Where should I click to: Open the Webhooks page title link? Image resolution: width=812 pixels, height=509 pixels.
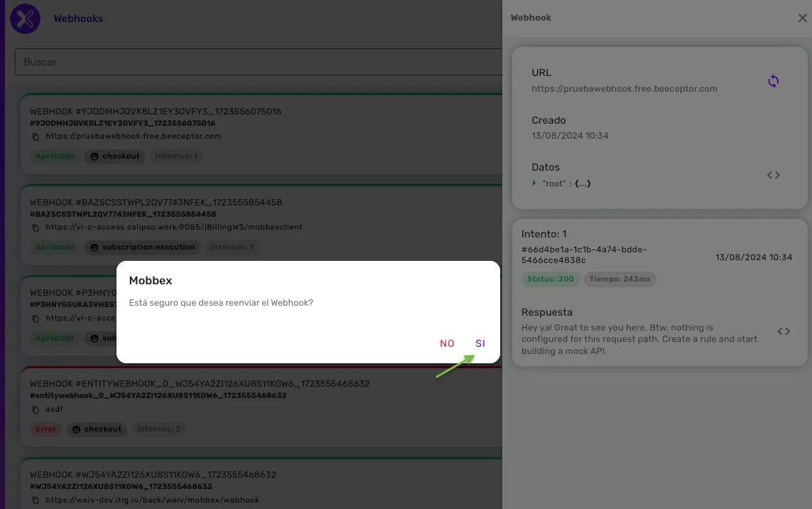(78, 18)
